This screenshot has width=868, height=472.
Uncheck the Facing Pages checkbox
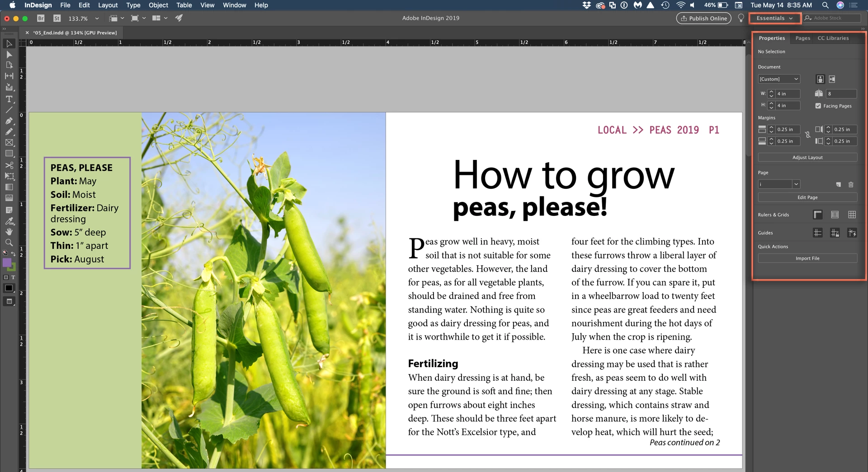coord(818,106)
